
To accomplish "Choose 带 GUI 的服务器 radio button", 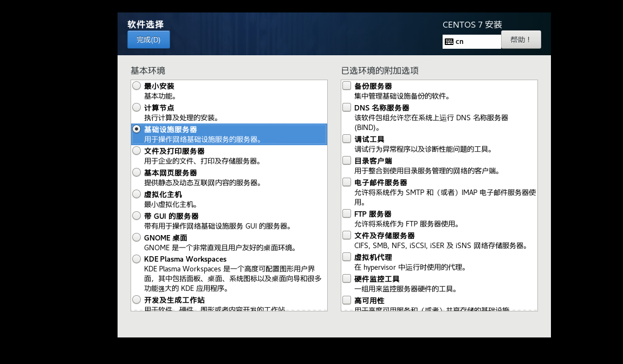I will pos(137,216).
